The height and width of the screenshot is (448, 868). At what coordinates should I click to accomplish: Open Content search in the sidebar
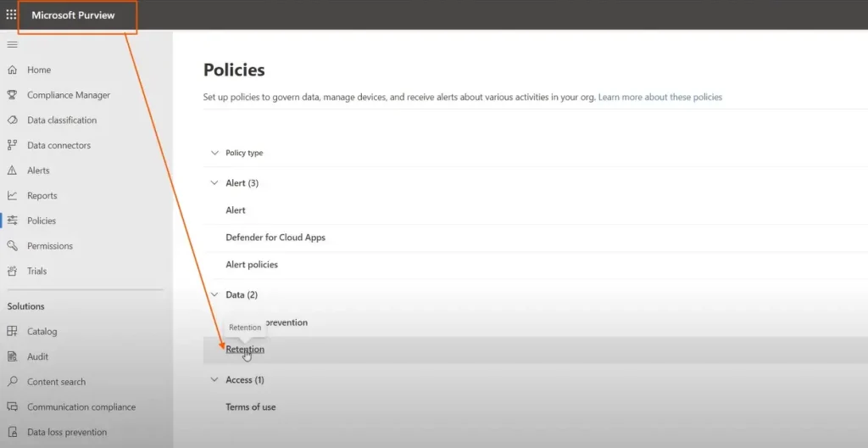point(56,382)
